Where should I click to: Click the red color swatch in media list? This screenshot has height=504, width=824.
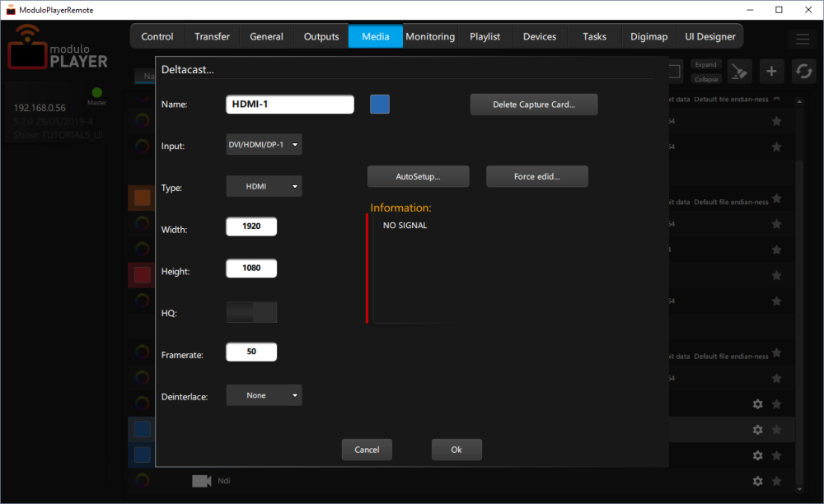pyautogui.click(x=142, y=274)
